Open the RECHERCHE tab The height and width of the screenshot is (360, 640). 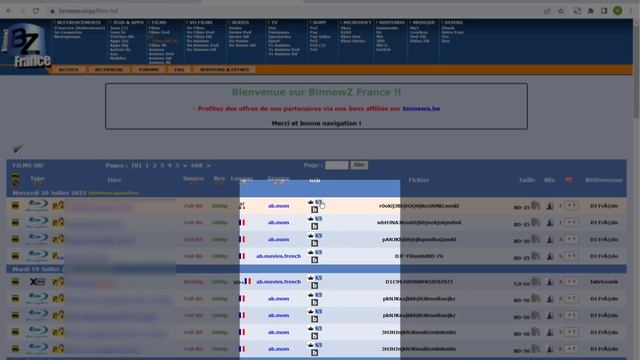click(109, 70)
